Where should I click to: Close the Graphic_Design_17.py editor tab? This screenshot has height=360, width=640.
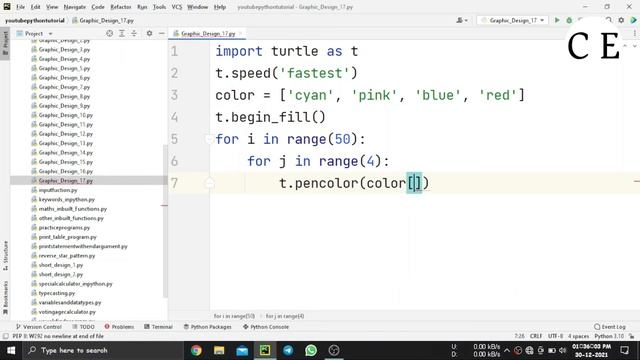[241, 33]
